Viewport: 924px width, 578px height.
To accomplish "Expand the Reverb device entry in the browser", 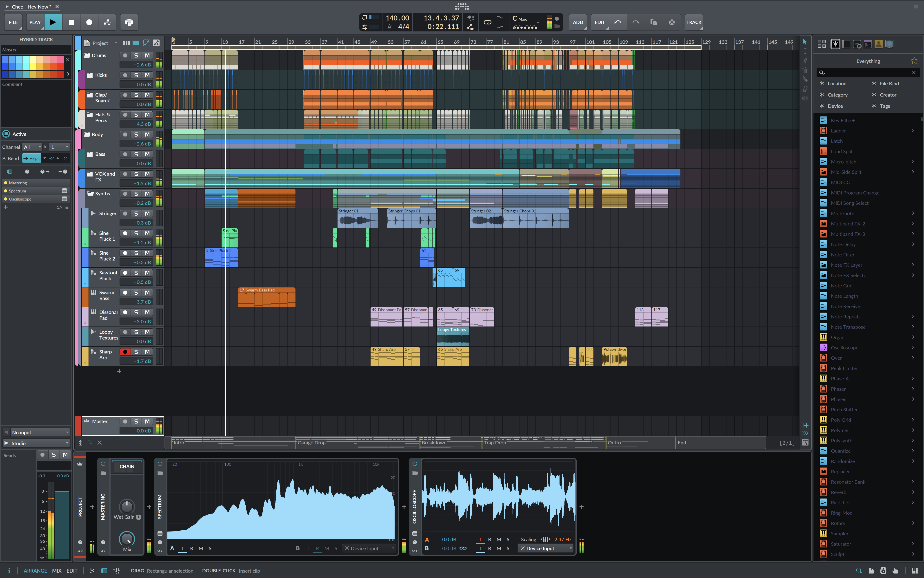I will (913, 492).
